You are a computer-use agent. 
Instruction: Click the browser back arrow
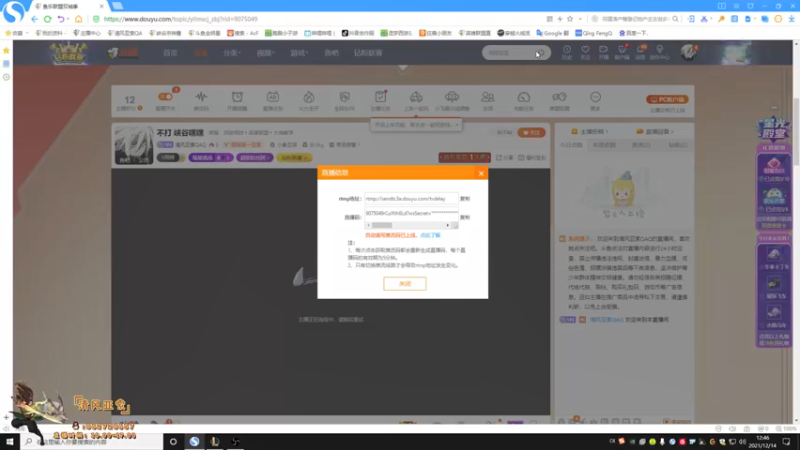pyautogui.click(x=34, y=19)
